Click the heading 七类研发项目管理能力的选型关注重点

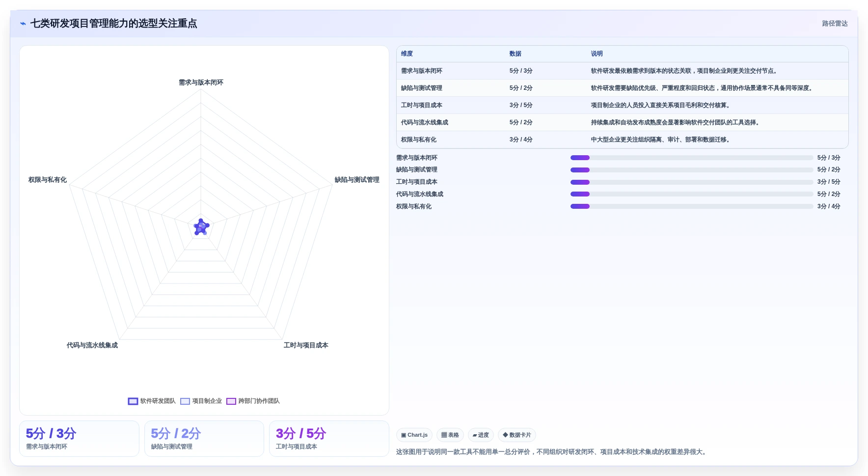pos(113,24)
